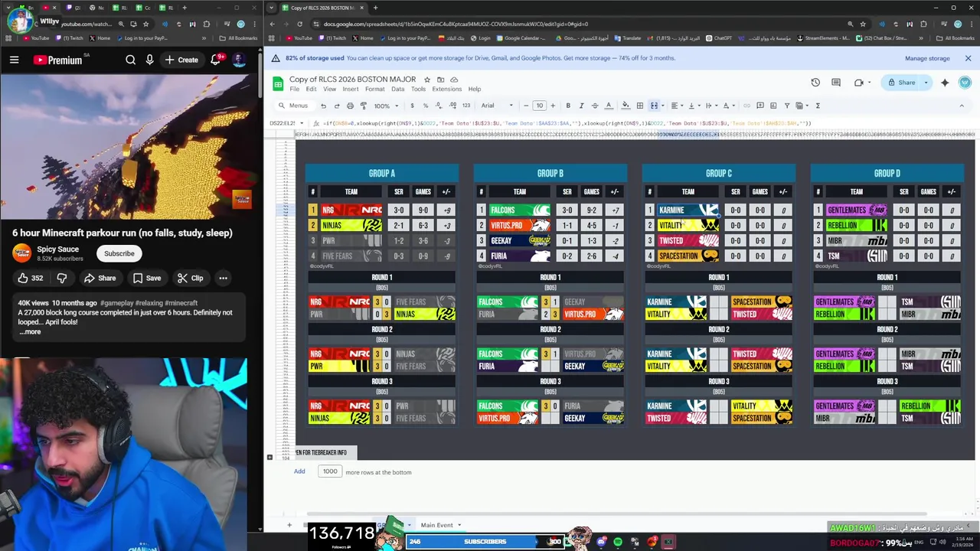Open the Extensions menu
The image size is (980, 551).
[446, 89]
